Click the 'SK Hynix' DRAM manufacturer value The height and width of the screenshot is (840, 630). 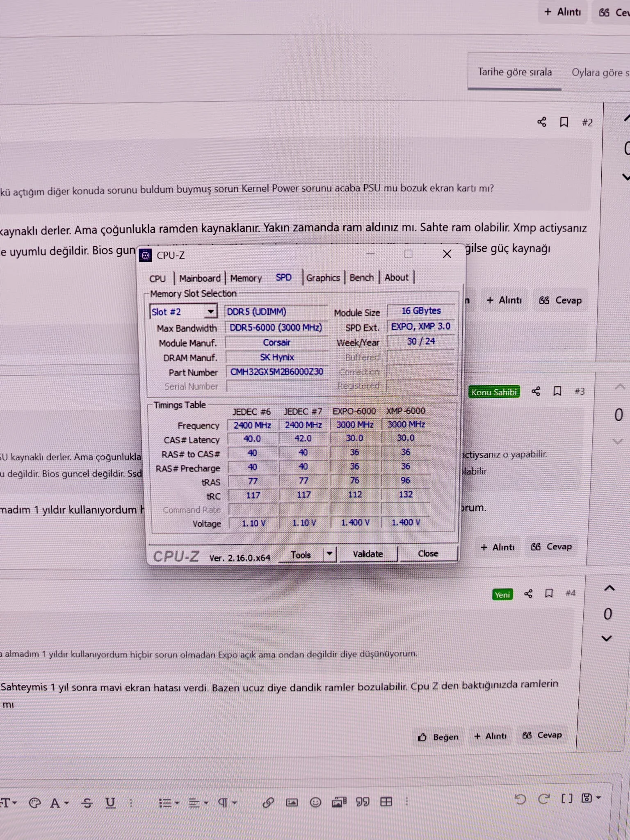277,357
